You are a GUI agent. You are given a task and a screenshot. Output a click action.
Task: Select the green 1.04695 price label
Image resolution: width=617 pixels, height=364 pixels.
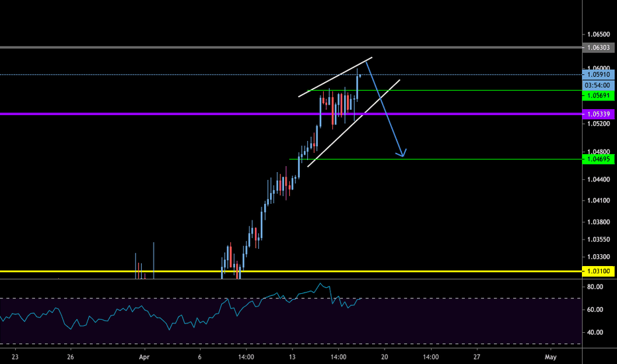pos(598,159)
